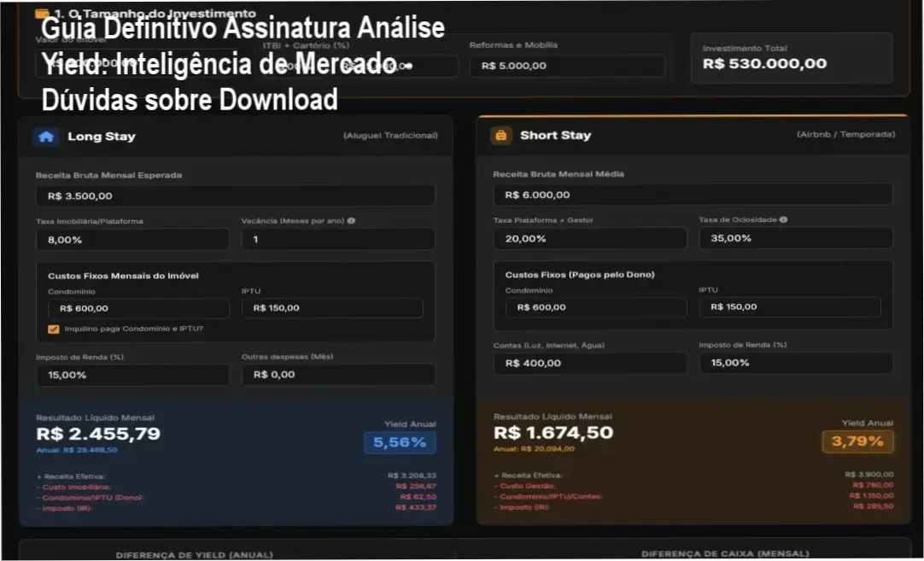Edit Short Stay Imposto de Renda field
Image resolution: width=924 pixels, height=561 pixels.
[x=796, y=362]
